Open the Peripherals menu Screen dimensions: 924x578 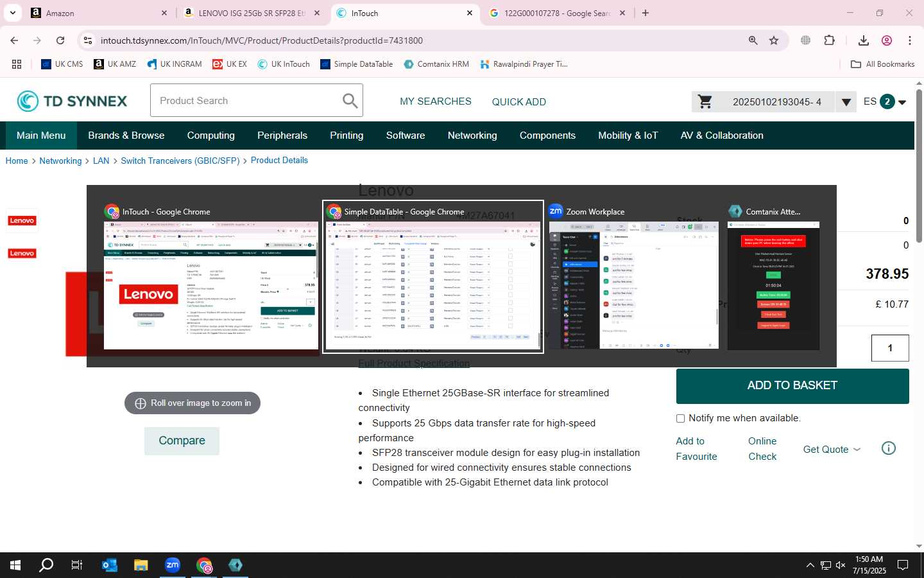pyautogui.click(x=282, y=136)
